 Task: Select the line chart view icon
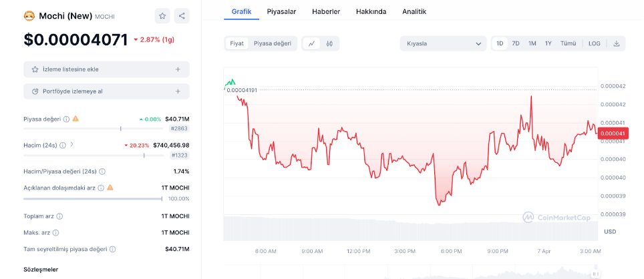tap(311, 43)
